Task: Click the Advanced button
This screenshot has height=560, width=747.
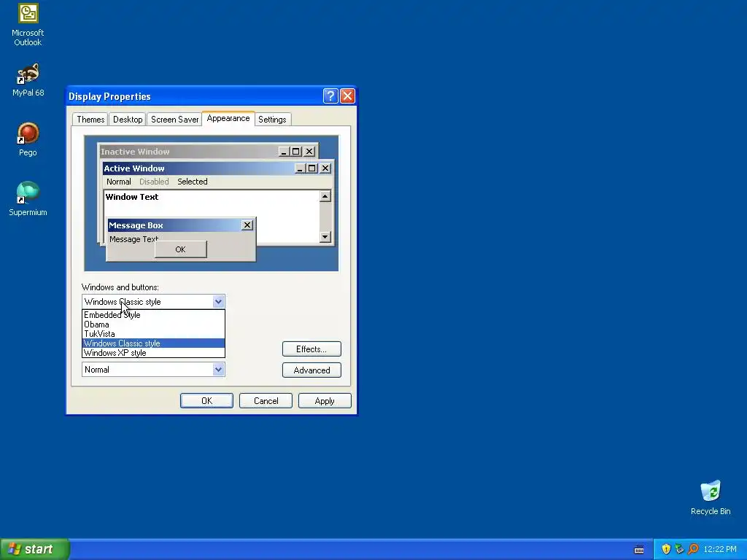Action: click(x=311, y=370)
